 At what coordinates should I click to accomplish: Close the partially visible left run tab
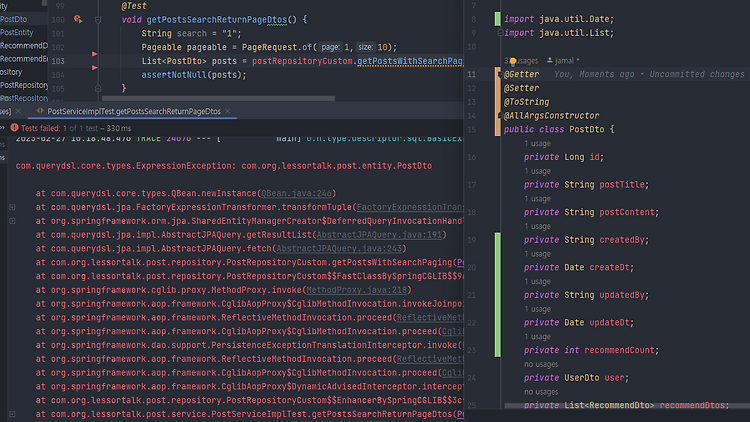tap(18, 111)
